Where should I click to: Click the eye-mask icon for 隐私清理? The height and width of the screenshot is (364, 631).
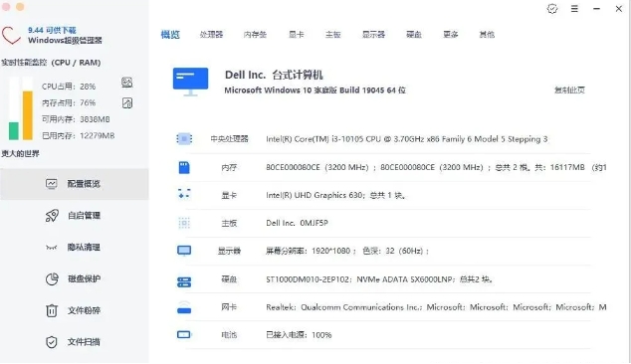(51, 248)
